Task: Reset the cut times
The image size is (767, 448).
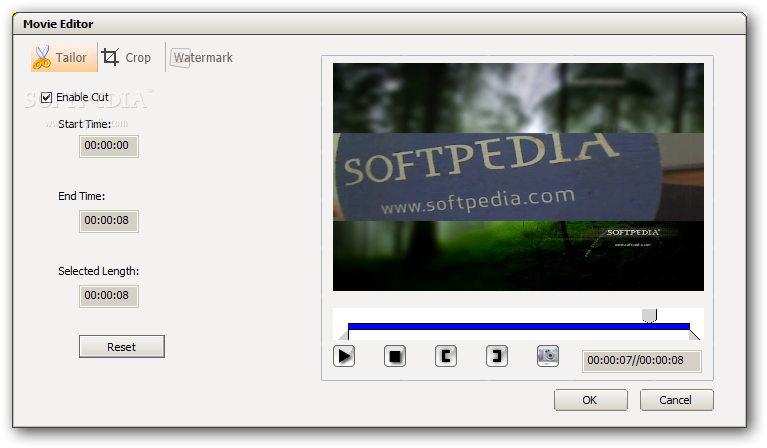Action: pos(122,347)
